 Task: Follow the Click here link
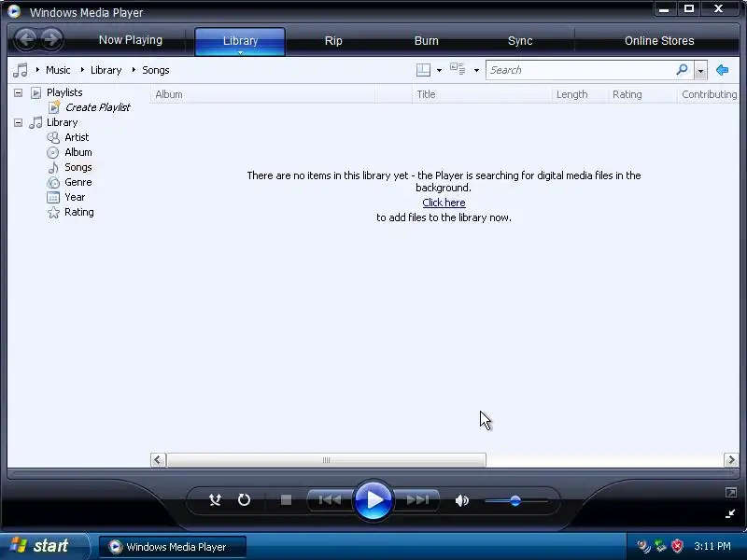pyautogui.click(x=444, y=203)
